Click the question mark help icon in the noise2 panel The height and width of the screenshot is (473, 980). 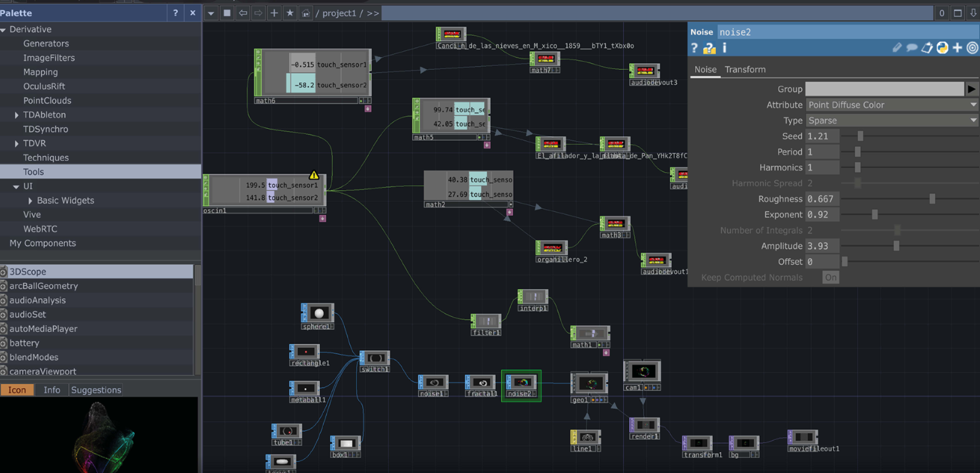pos(694,48)
